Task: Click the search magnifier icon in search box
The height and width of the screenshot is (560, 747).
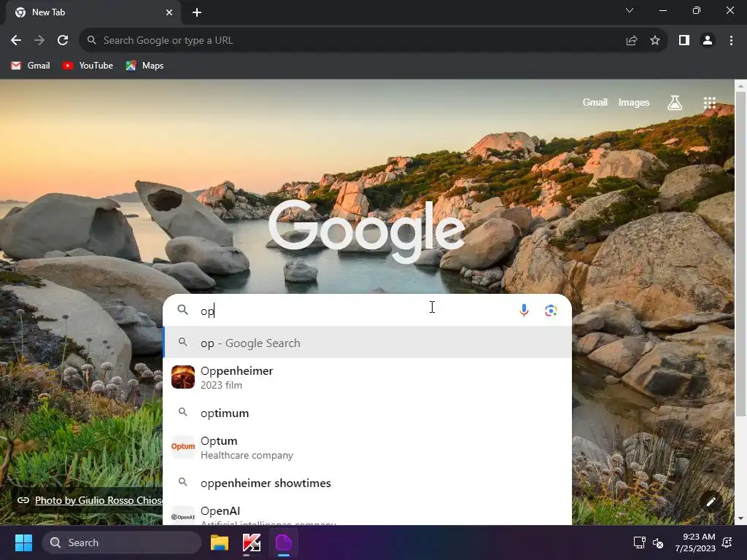Action: pos(183,310)
